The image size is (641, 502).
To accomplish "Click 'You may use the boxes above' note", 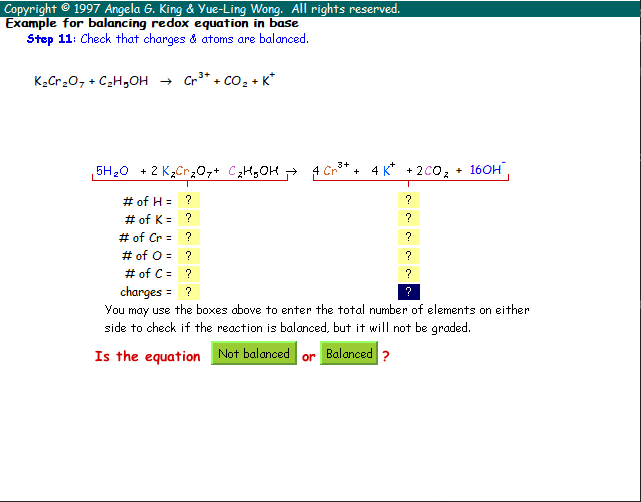I will pos(317,319).
